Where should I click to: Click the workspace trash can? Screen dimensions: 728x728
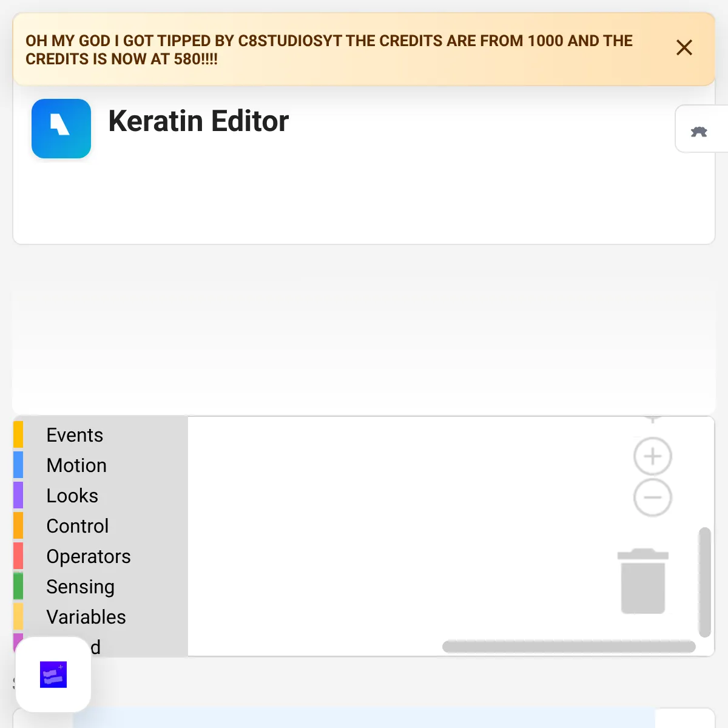(643, 581)
